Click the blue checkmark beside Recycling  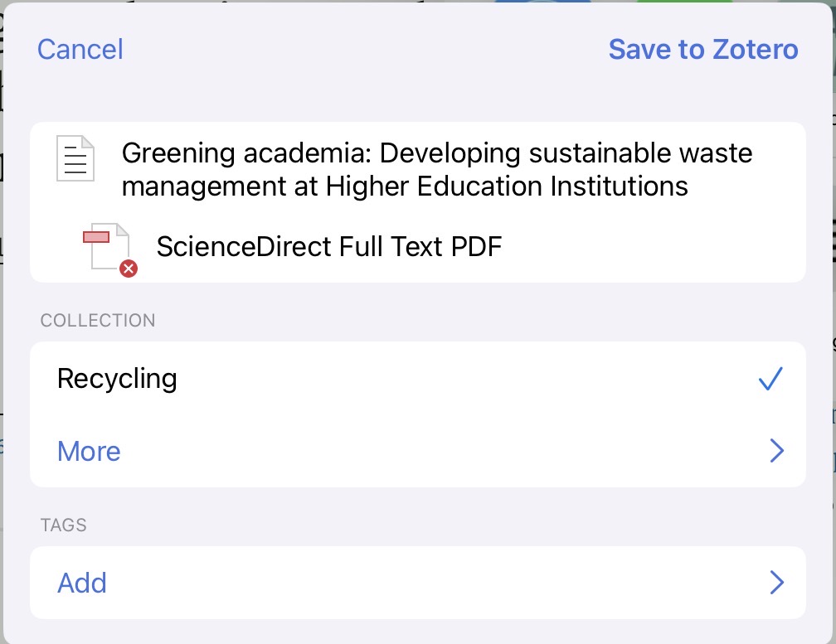770,379
